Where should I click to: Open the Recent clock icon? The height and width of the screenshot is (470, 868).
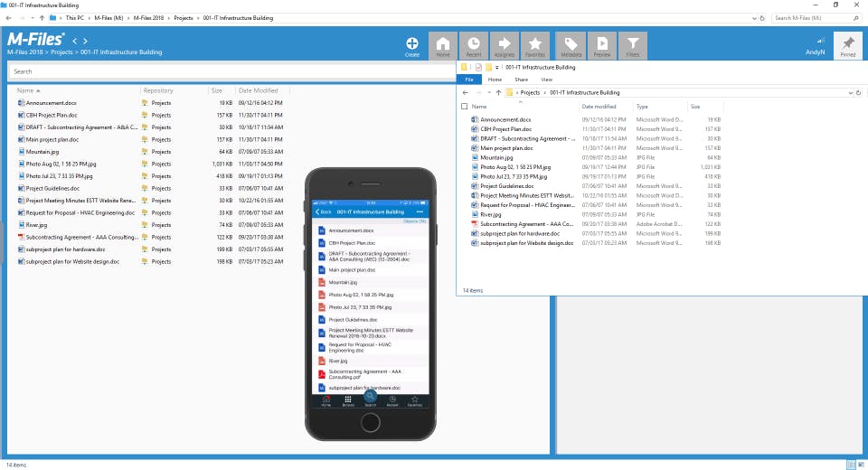point(473,45)
